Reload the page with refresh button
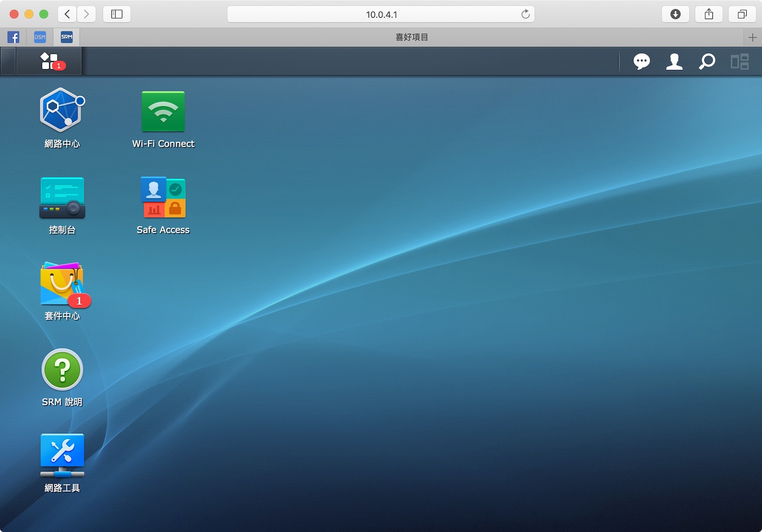Image resolution: width=762 pixels, height=532 pixels. (x=525, y=14)
